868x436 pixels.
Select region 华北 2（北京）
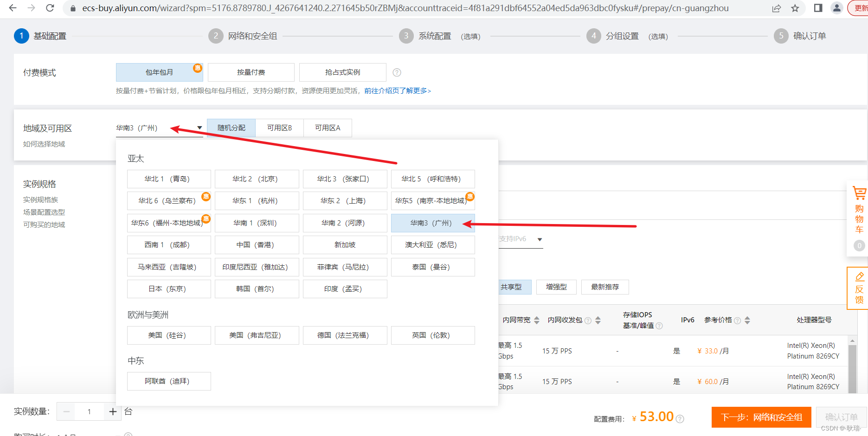pyautogui.click(x=257, y=179)
